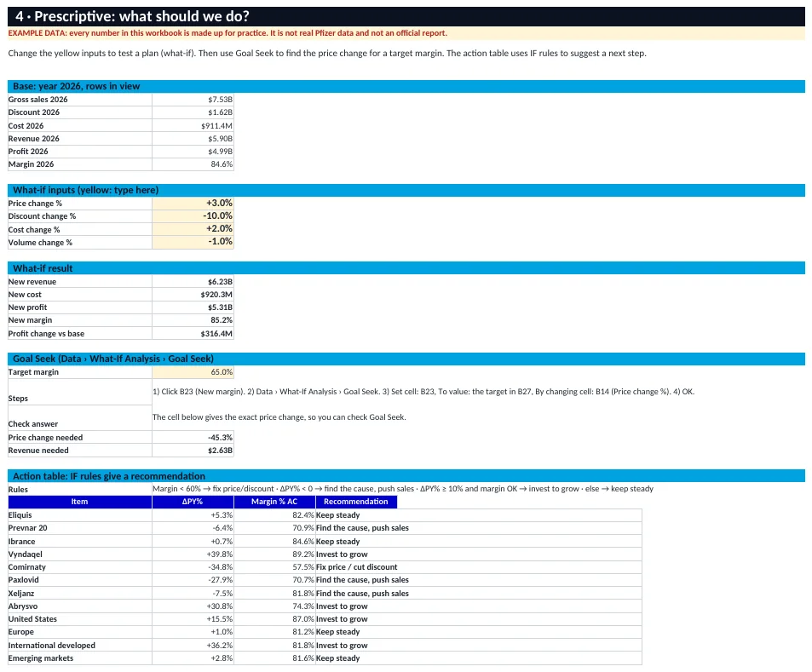
Task: Select the Prevnar 20 item cell
Action: 80,528
